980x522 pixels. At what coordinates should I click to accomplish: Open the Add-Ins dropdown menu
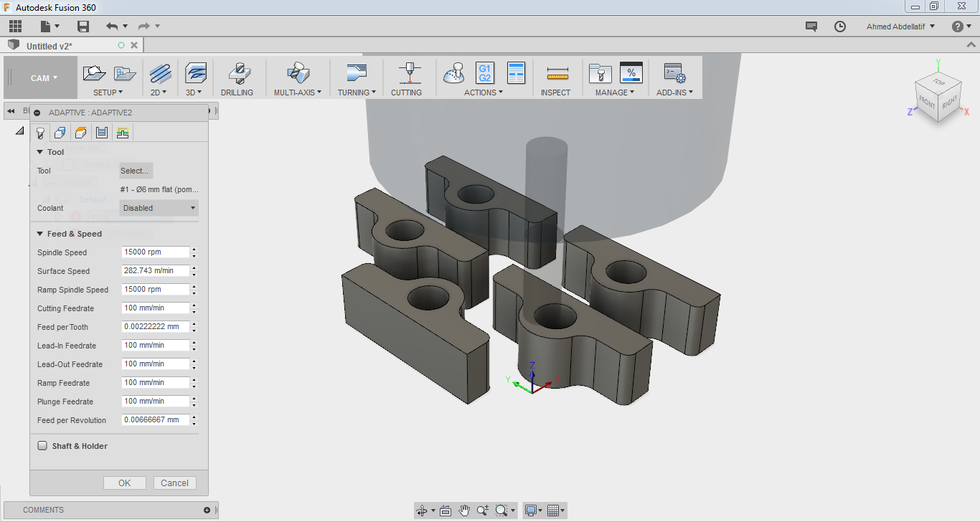click(x=675, y=92)
